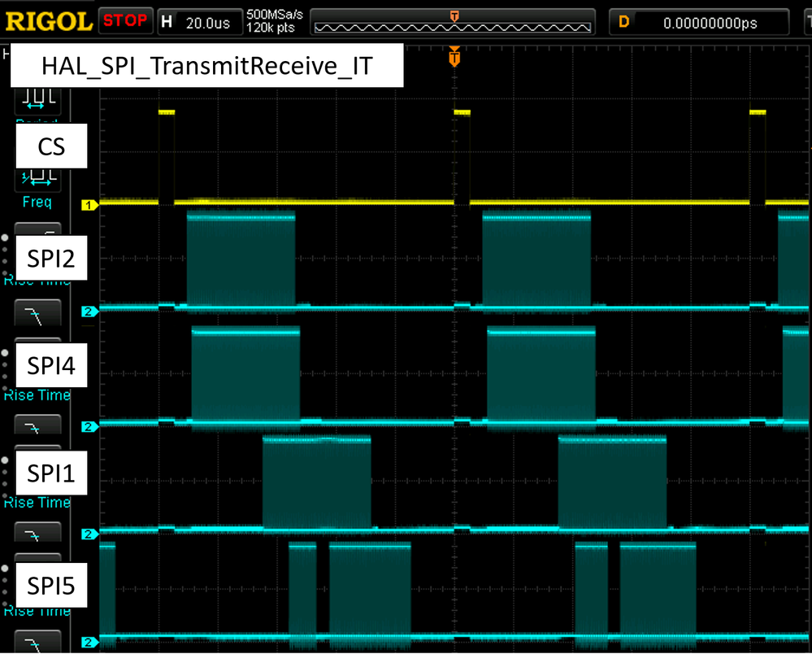Toggle the STOP run/stop acquisition status
The image size is (812, 654).
point(125,20)
